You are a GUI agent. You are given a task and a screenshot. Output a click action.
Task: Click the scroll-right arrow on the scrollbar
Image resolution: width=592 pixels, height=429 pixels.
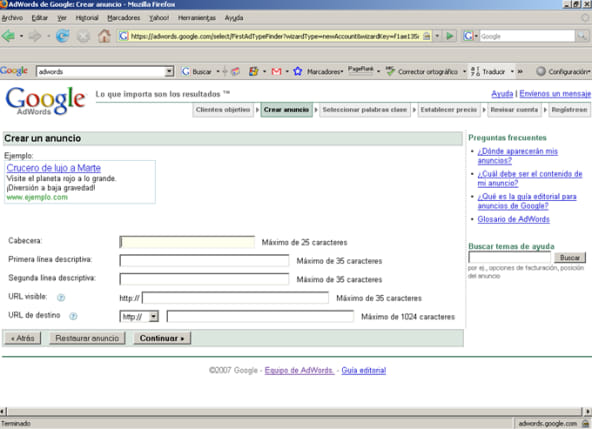pyautogui.click(x=587, y=411)
